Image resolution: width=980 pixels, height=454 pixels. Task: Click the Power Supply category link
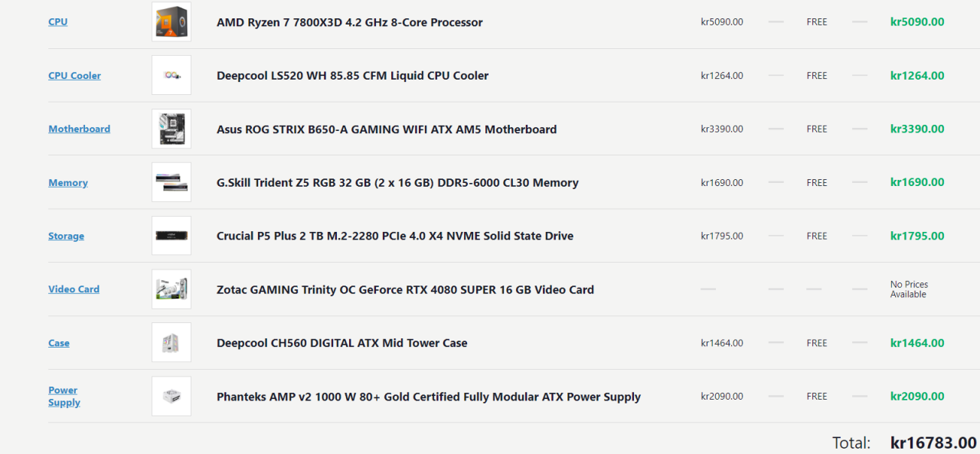point(64,397)
